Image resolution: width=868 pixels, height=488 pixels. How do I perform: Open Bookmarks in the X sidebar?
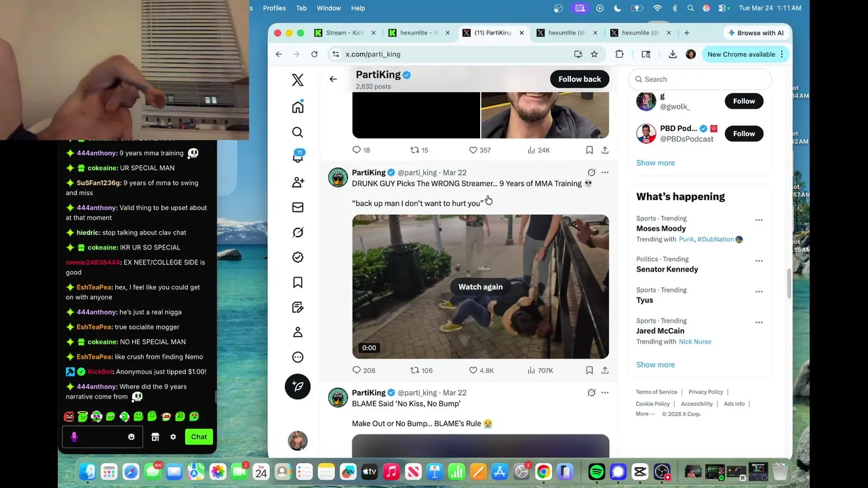tap(298, 282)
